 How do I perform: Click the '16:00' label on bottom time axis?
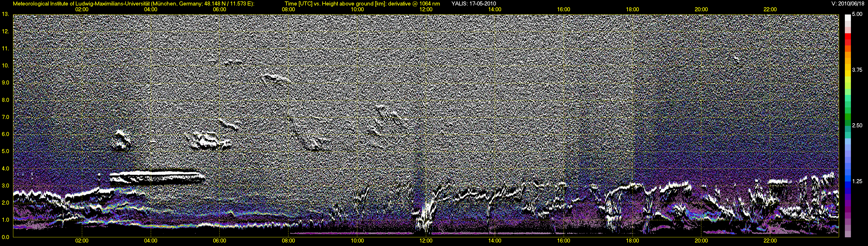coord(564,241)
